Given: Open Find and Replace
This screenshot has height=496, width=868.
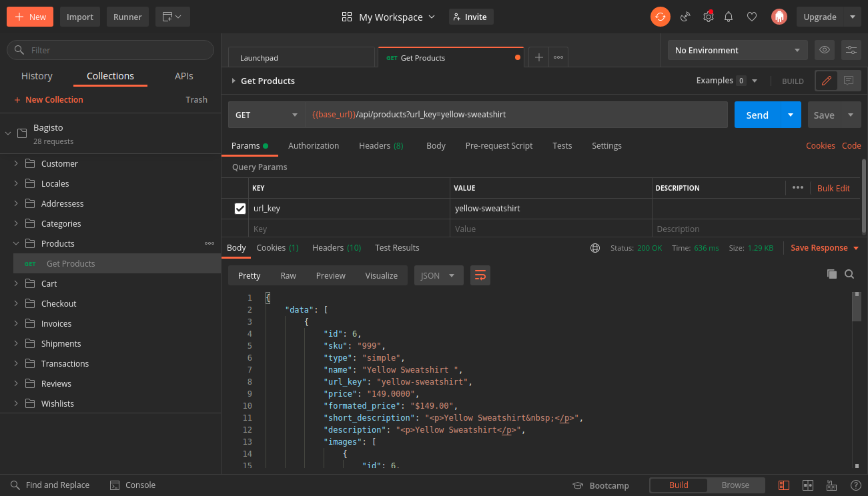Looking at the screenshot, I should tap(50, 485).
